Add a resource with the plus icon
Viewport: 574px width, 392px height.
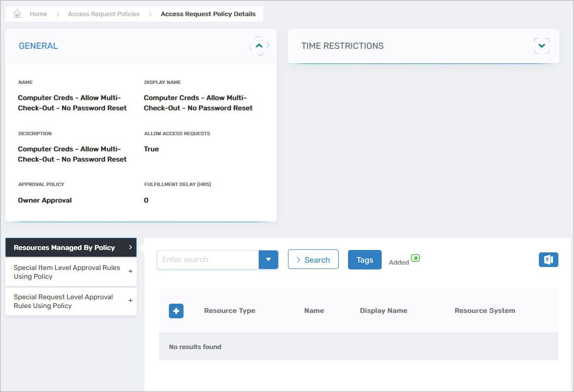click(176, 311)
